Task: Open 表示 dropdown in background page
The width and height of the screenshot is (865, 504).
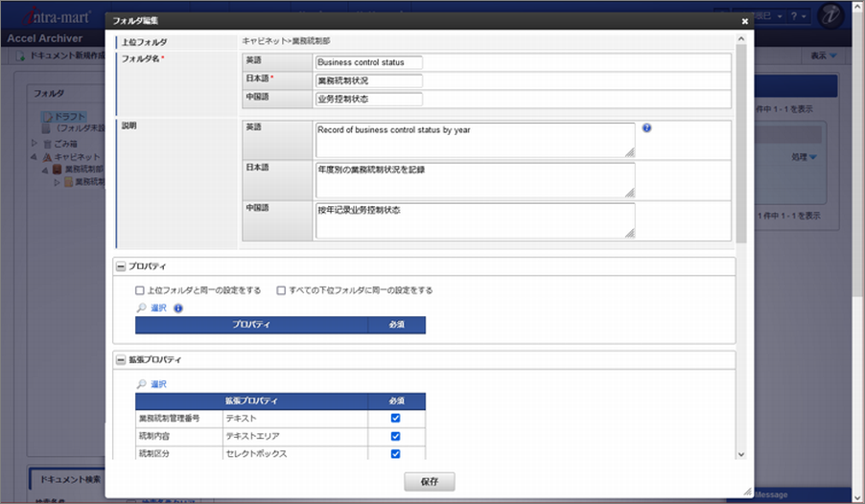Action: pos(824,56)
